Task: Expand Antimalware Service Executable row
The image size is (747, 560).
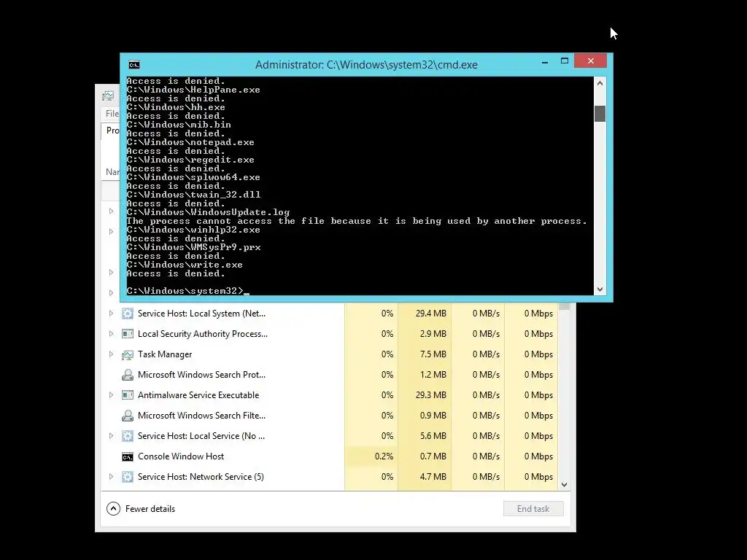Action: tap(111, 395)
